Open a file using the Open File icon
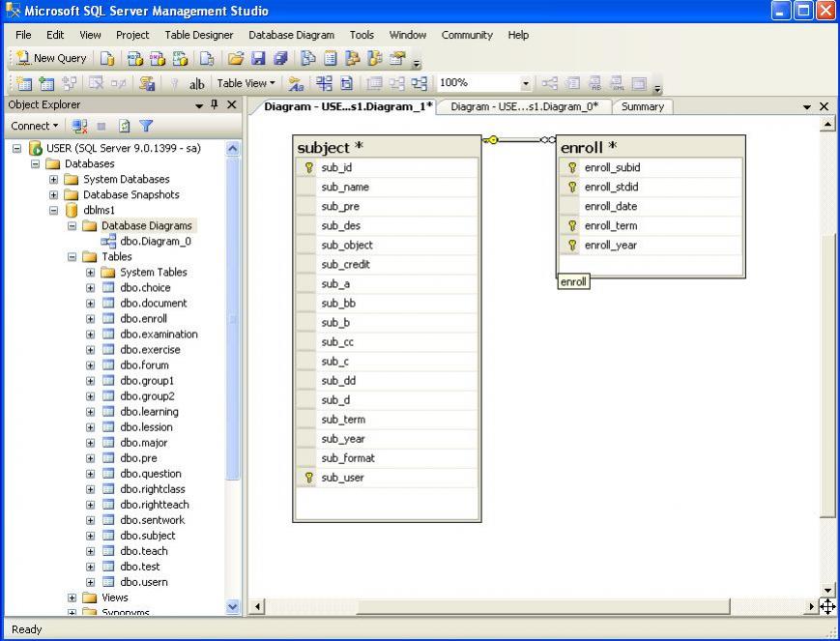840x641 pixels. click(x=238, y=58)
